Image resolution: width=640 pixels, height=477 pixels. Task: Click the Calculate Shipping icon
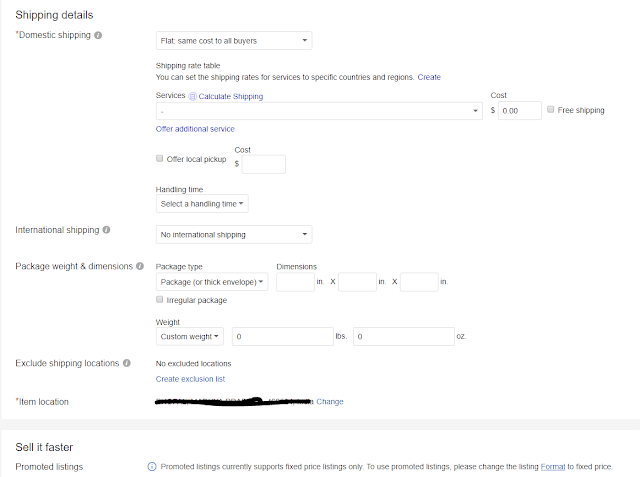point(193,96)
